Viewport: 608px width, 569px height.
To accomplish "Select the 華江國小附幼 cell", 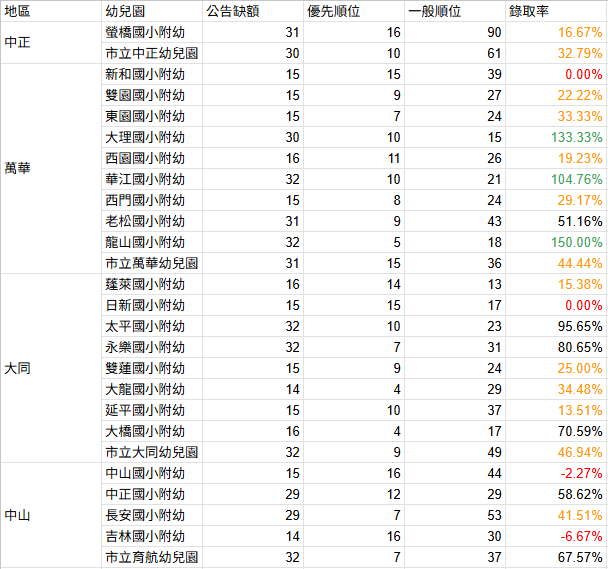I will [152, 179].
